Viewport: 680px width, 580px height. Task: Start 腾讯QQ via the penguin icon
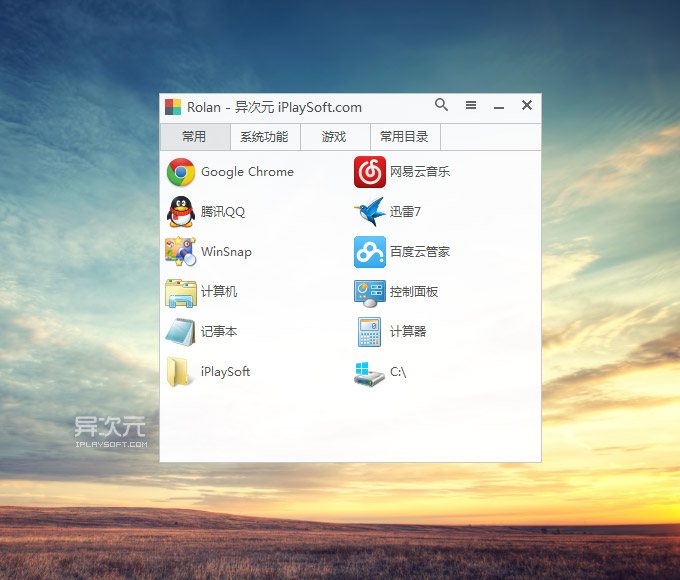(181, 212)
